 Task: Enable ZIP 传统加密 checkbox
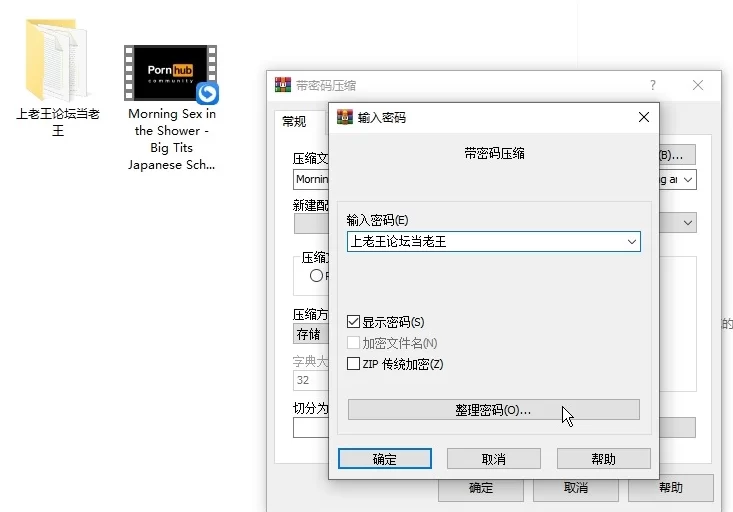pyautogui.click(x=353, y=364)
